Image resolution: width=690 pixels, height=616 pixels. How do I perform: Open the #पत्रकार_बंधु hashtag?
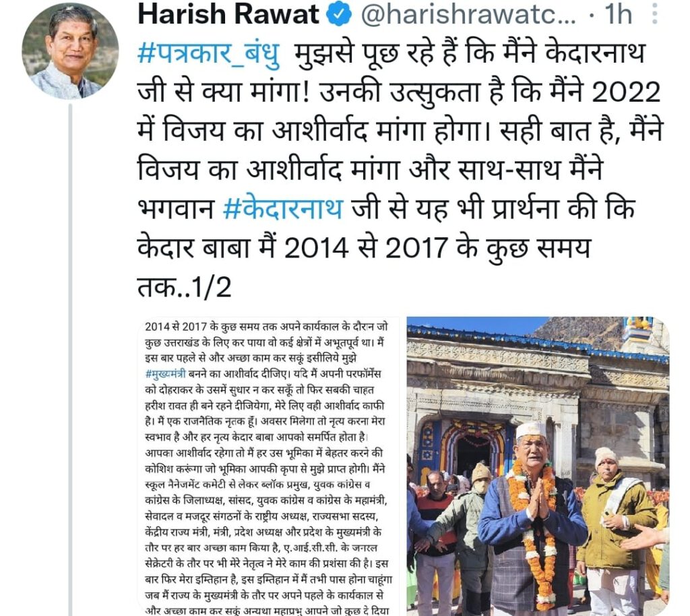pos(209,55)
